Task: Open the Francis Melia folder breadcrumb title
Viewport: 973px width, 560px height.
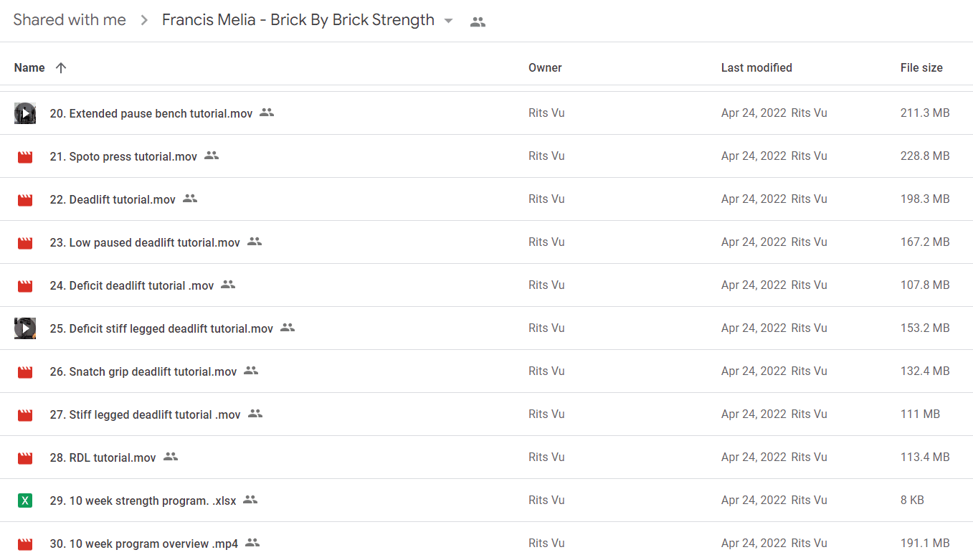Action: (298, 20)
